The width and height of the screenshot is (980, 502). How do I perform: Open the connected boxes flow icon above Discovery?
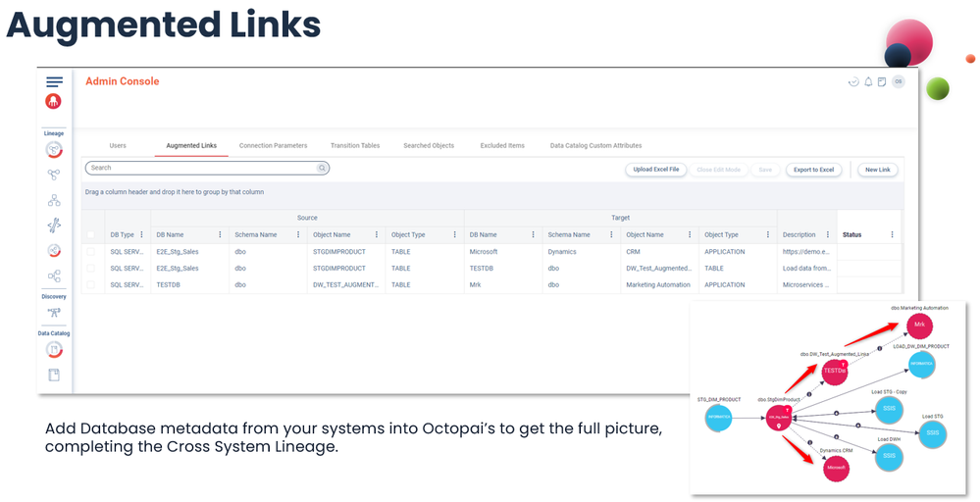point(54,276)
